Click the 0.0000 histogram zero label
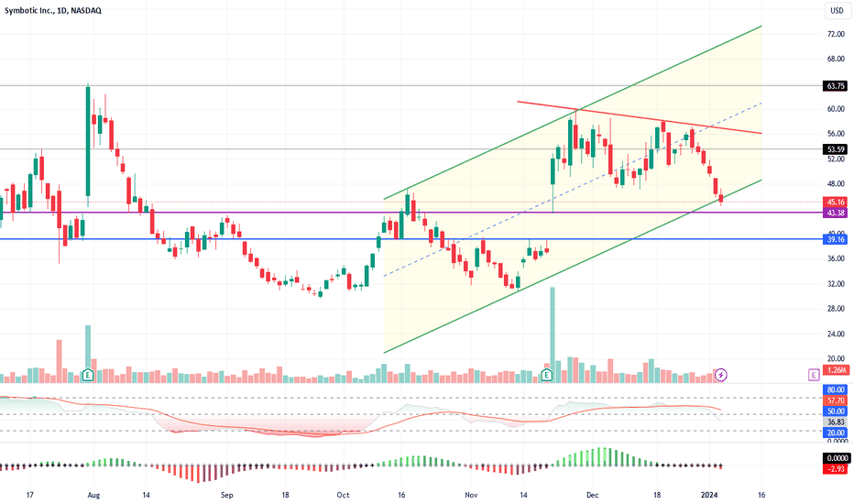854x504 pixels. [836, 458]
